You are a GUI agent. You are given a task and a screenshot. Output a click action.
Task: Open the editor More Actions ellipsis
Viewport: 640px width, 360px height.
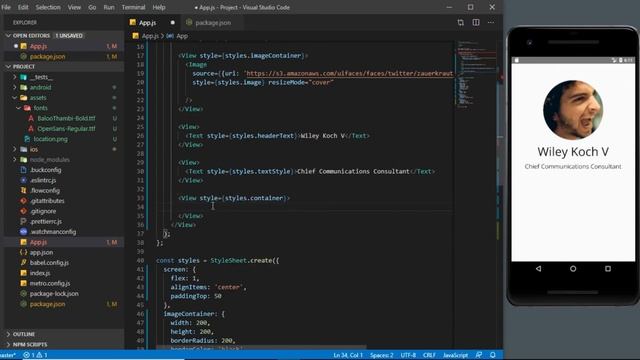tap(491, 22)
